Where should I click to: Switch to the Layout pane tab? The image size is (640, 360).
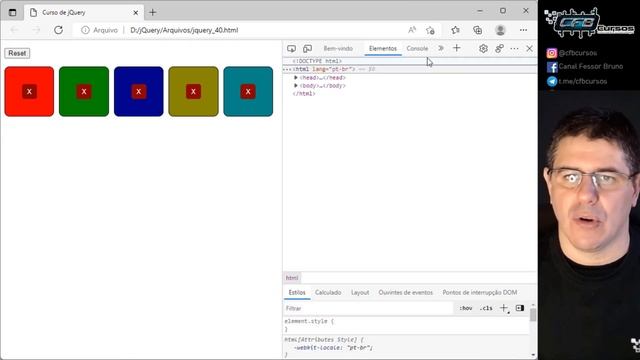click(360, 293)
